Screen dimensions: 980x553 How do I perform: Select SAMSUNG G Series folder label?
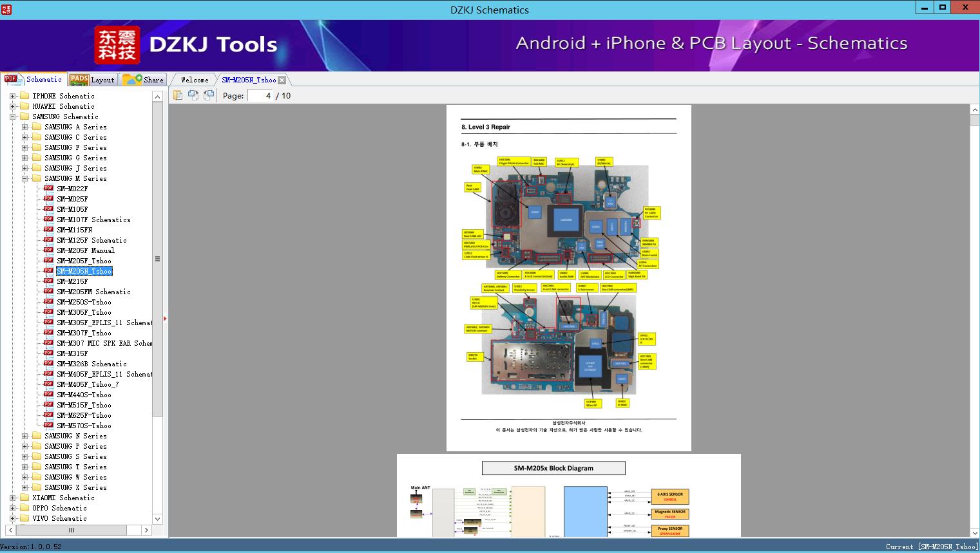coord(75,158)
